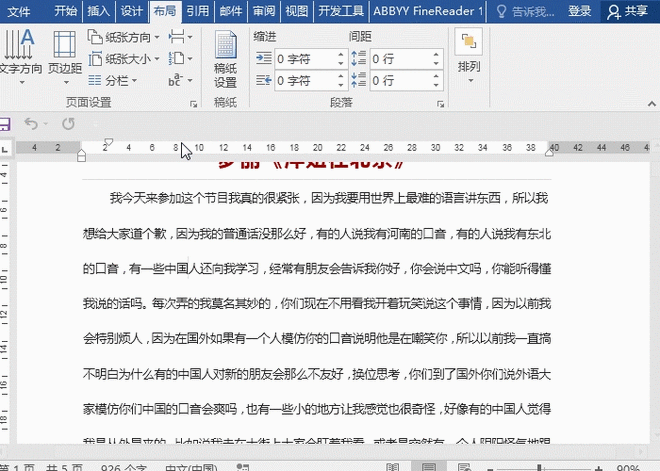The width and height of the screenshot is (660, 471).
Task: Click the tab stop selector at ruler corner
Action: click(x=5, y=148)
